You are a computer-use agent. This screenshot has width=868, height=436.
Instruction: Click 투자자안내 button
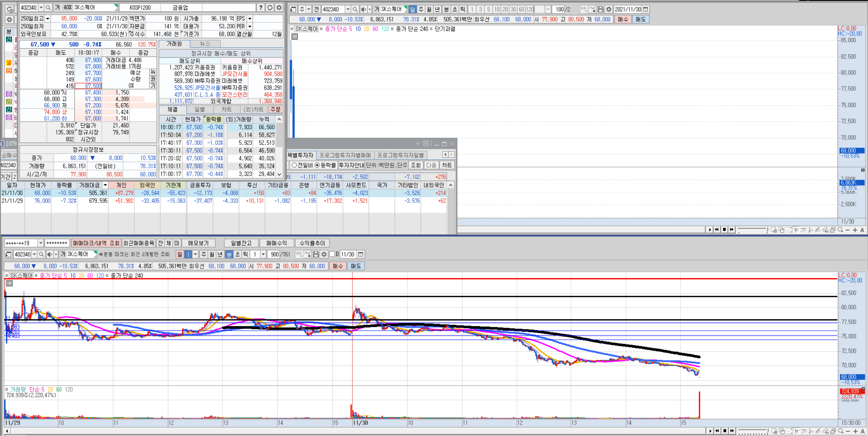pyautogui.click(x=351, y=165)
